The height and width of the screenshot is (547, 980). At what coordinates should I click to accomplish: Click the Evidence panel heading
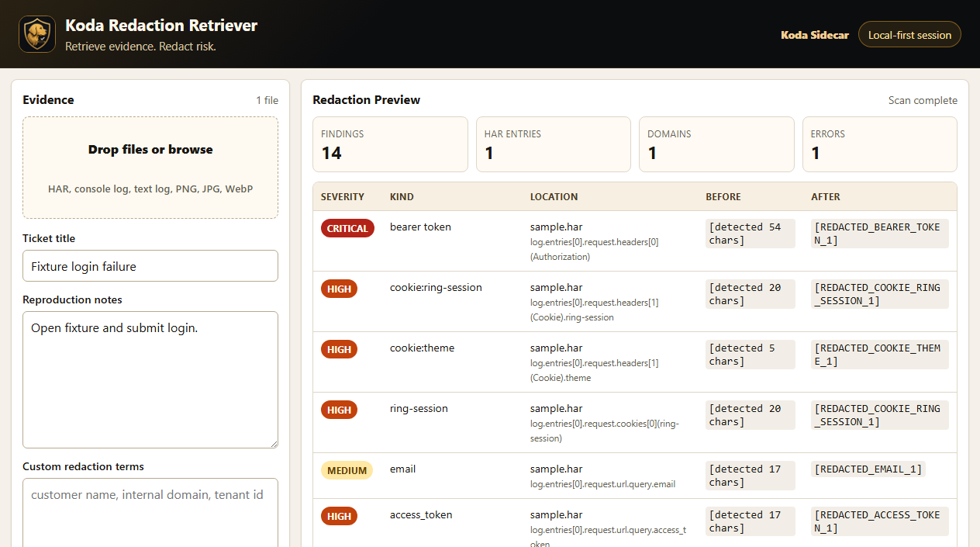pos(49,100)
